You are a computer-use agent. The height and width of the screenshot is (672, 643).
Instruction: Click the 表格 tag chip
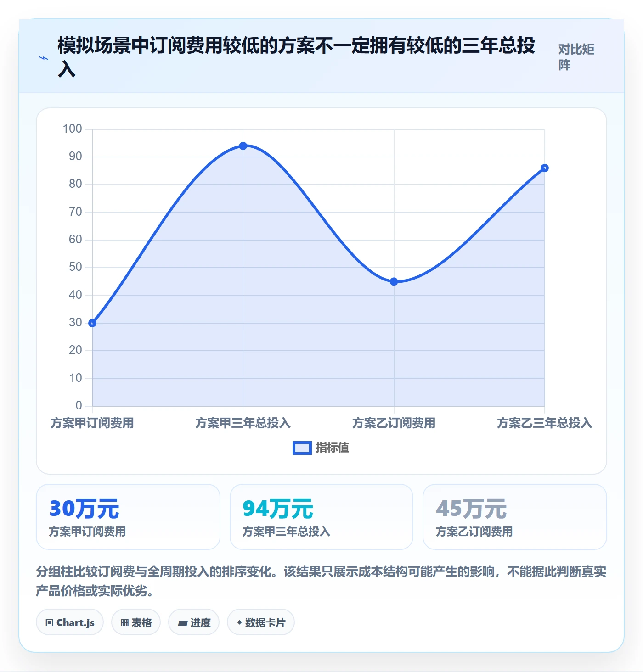point(136,622)
